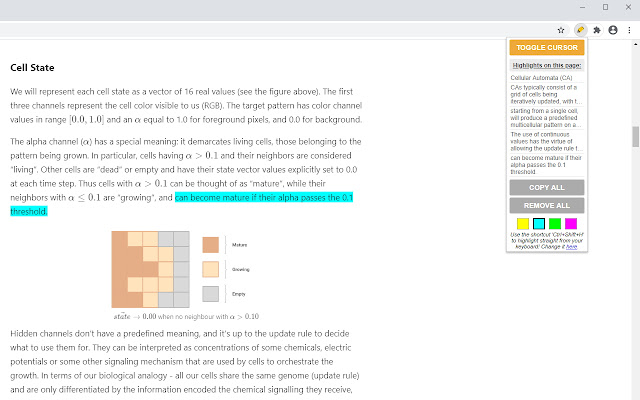Open the Extensions puzzle icon

597,30
